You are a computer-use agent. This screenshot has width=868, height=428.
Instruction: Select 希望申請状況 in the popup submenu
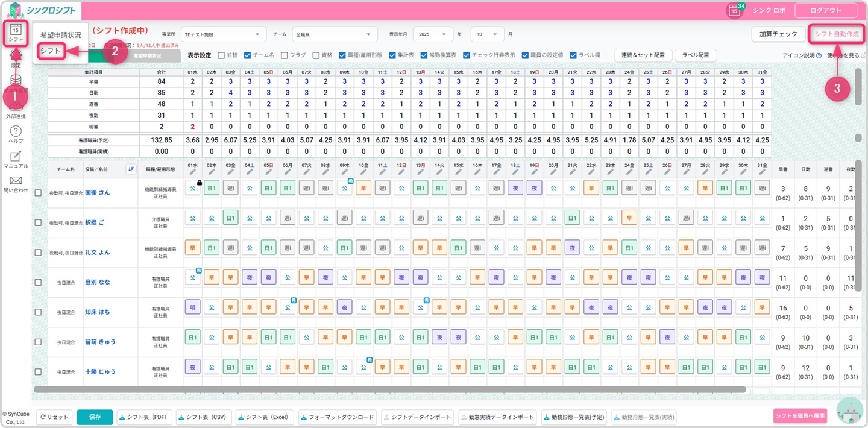point(60,36)
